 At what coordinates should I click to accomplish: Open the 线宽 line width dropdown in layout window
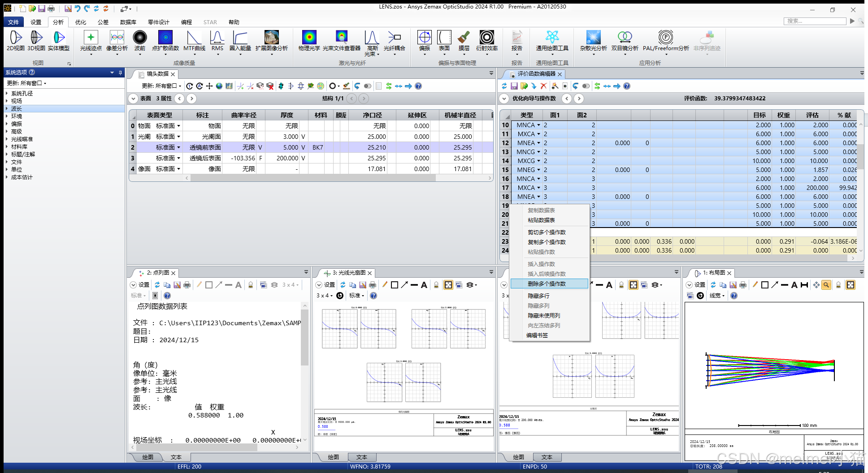click(717, 296)
